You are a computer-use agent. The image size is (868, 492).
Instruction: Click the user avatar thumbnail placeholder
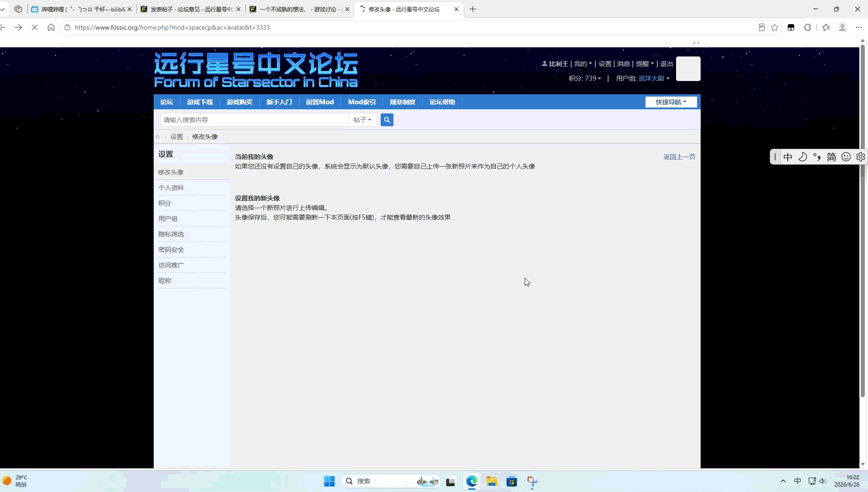tap(688, 69)
